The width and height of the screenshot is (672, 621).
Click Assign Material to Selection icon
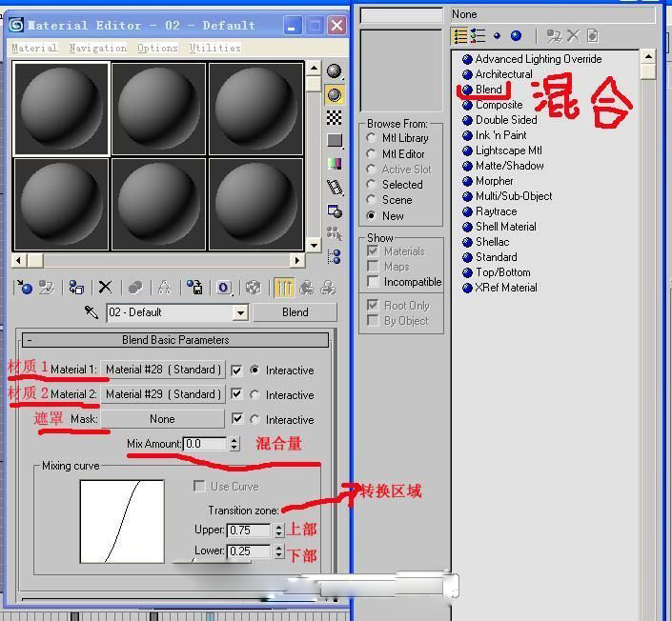pyautogui.click(x=76, y=287)
